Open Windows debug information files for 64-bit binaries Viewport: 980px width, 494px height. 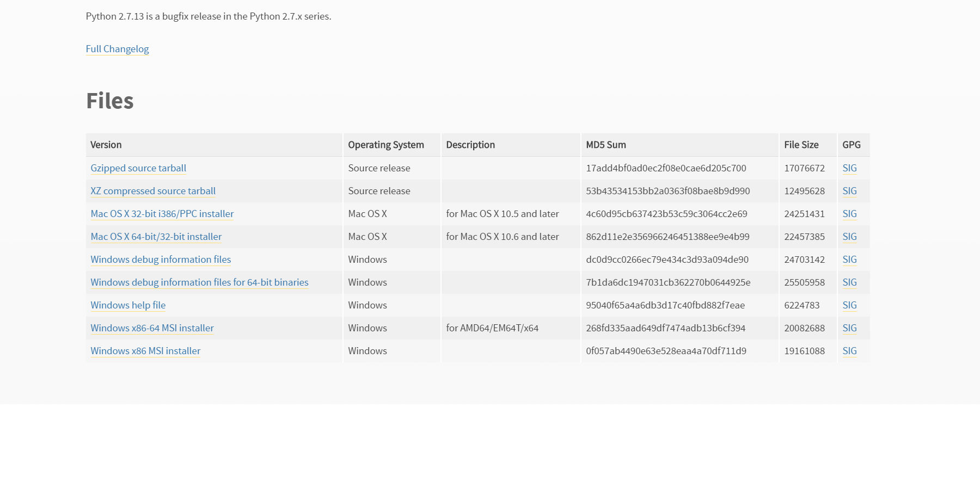[199, 282]
